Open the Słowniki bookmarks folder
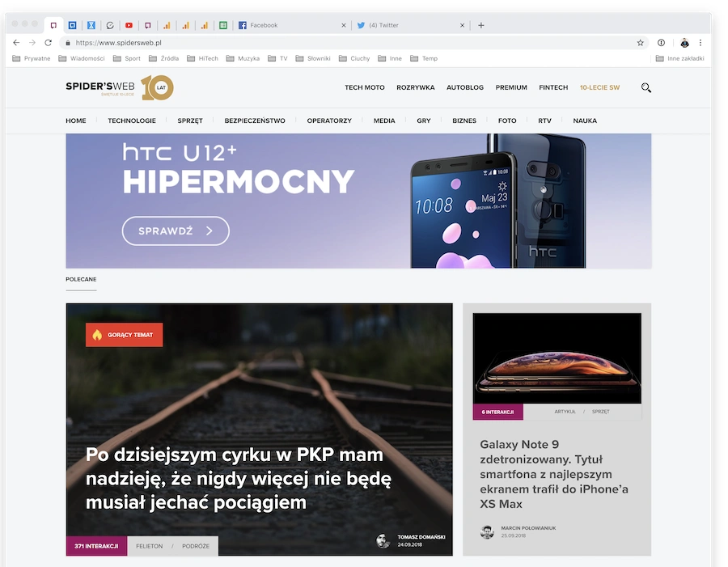 [x=313, y=58]
